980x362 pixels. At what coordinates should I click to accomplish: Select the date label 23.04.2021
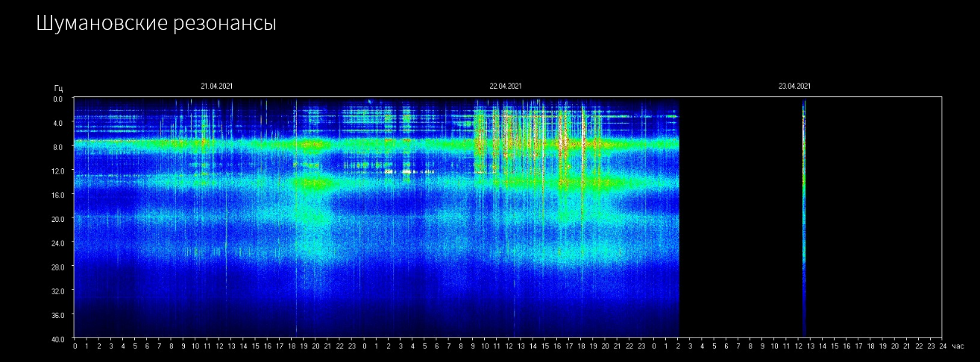tap(794, 86)
